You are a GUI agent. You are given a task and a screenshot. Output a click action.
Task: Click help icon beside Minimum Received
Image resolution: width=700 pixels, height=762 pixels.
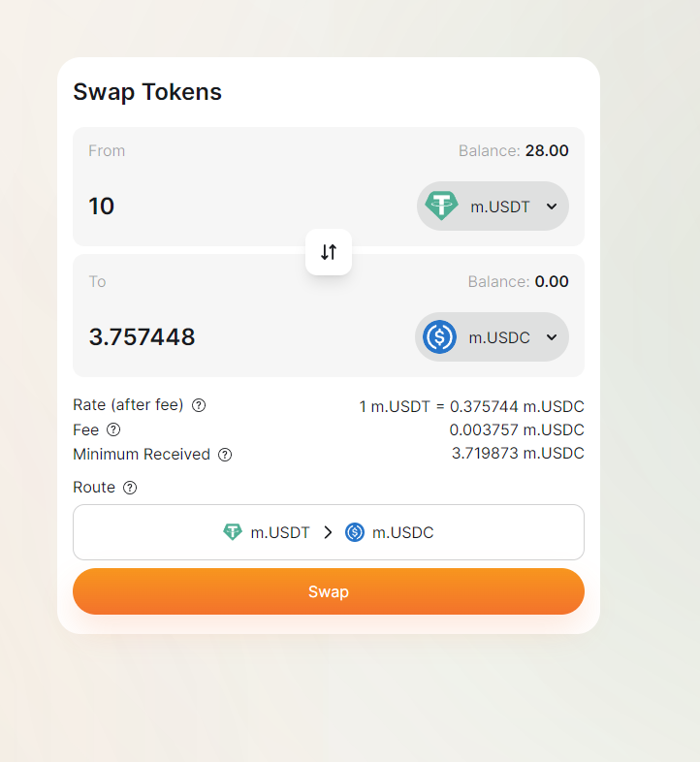tap(225, 454)
